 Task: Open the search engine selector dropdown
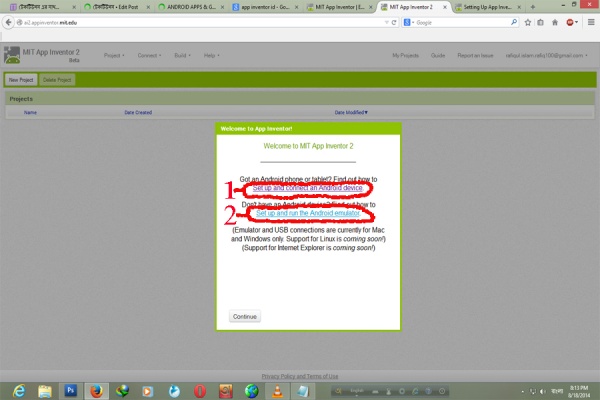409,23
